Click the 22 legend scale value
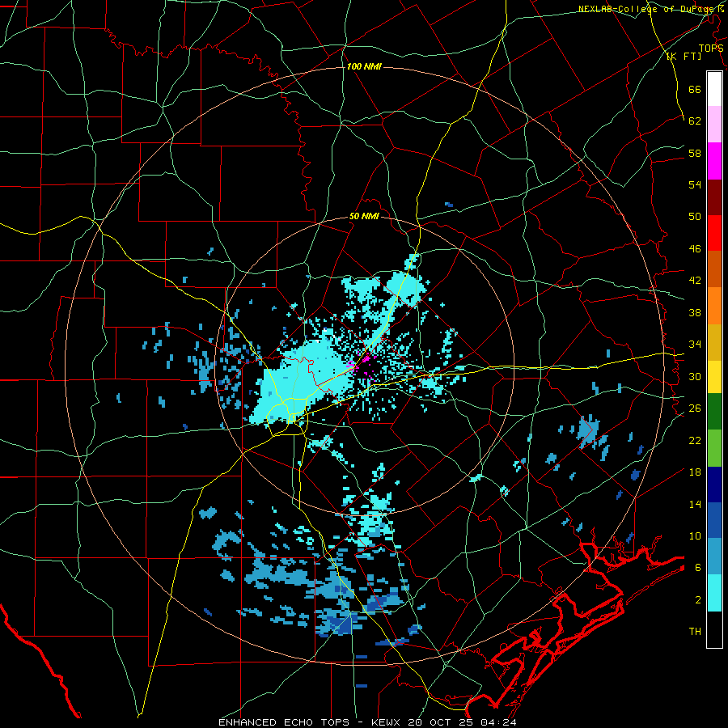728x728 pixels. [x=695, y=440]
